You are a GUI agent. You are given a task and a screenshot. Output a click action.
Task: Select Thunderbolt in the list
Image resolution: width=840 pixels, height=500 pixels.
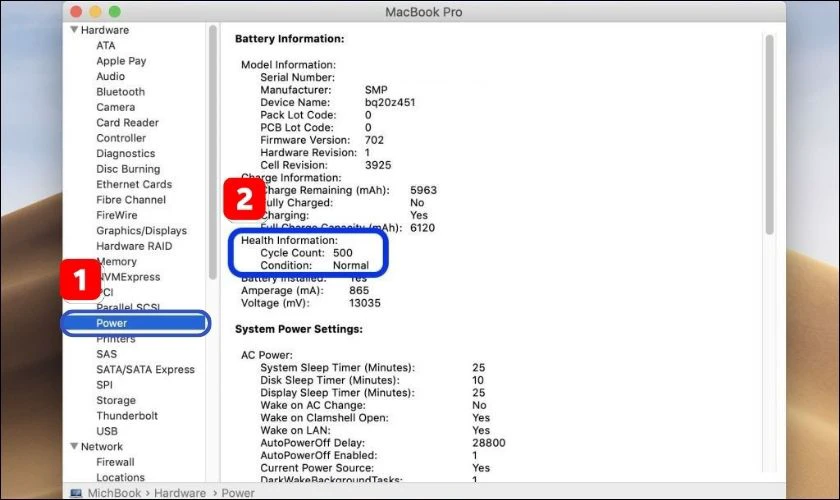[127, 415]
